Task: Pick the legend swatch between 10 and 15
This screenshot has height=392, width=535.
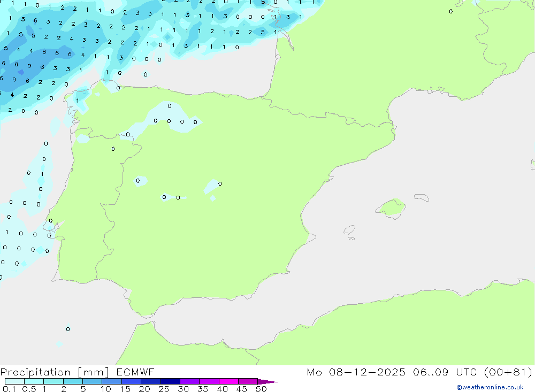Action: [x=112, y=381]
